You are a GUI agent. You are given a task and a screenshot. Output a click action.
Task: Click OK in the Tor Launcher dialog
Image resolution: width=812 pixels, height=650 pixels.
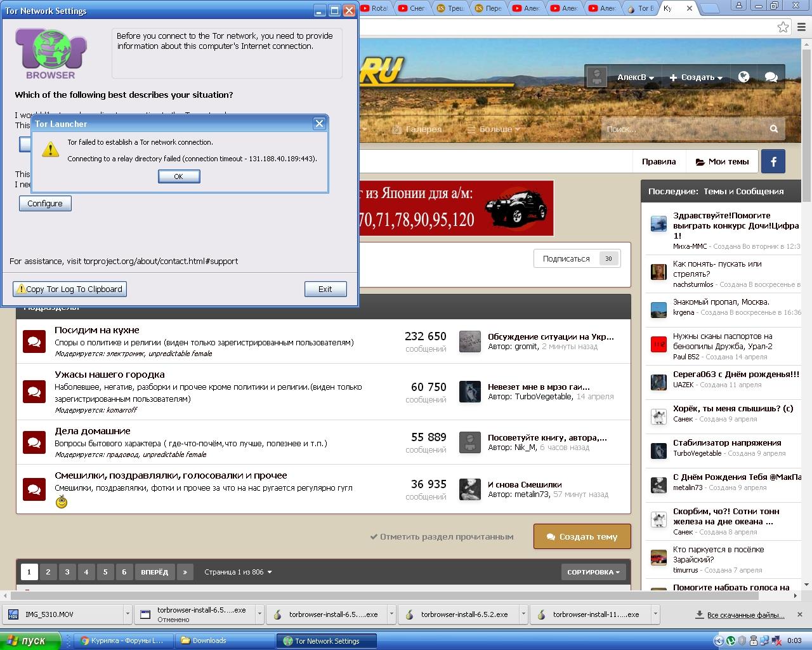pos(179,176)
